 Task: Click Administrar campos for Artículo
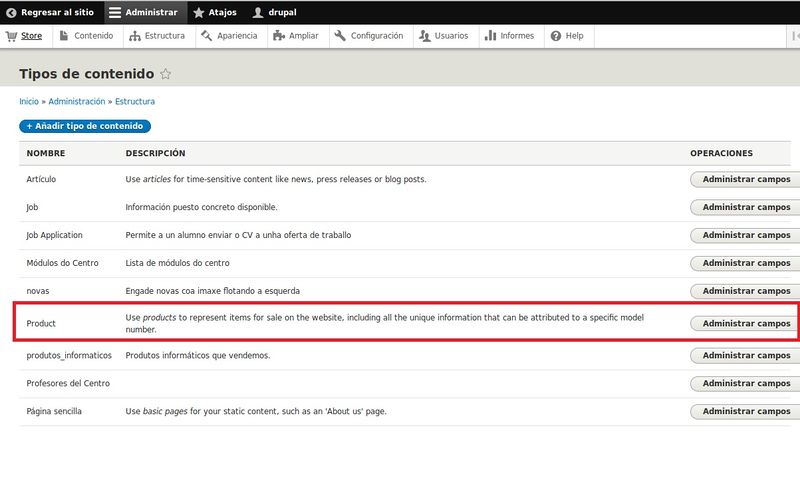[746, 179]
